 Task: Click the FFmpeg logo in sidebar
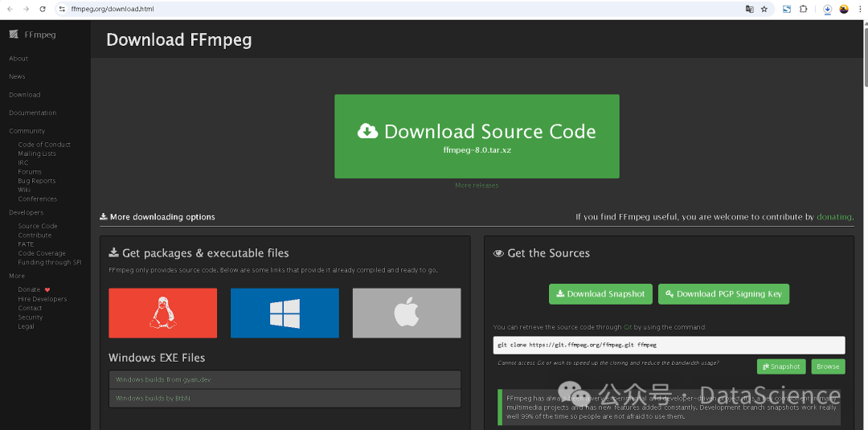tap(33, 35)
